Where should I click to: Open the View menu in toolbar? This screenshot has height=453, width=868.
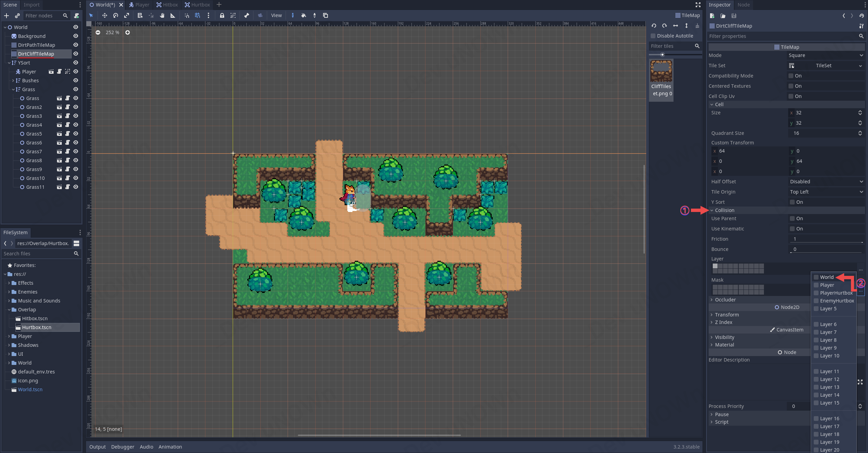click(x=276, y=15)
